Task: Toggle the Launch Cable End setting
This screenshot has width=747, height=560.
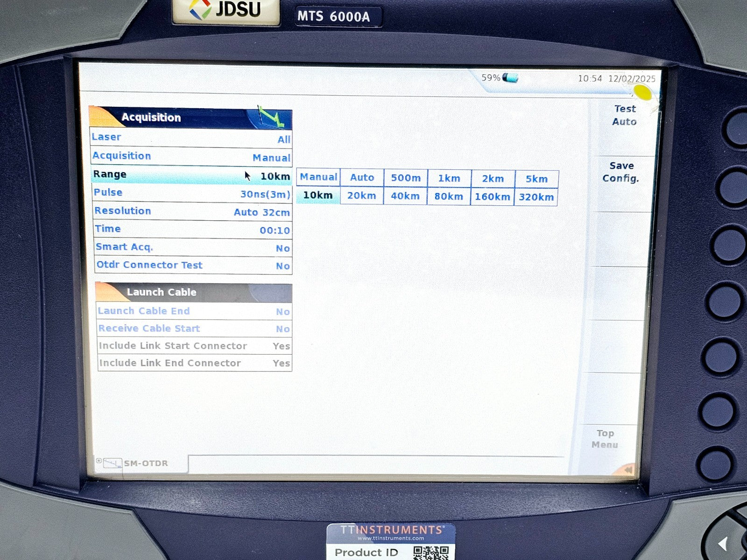Action: coord(194,311)
